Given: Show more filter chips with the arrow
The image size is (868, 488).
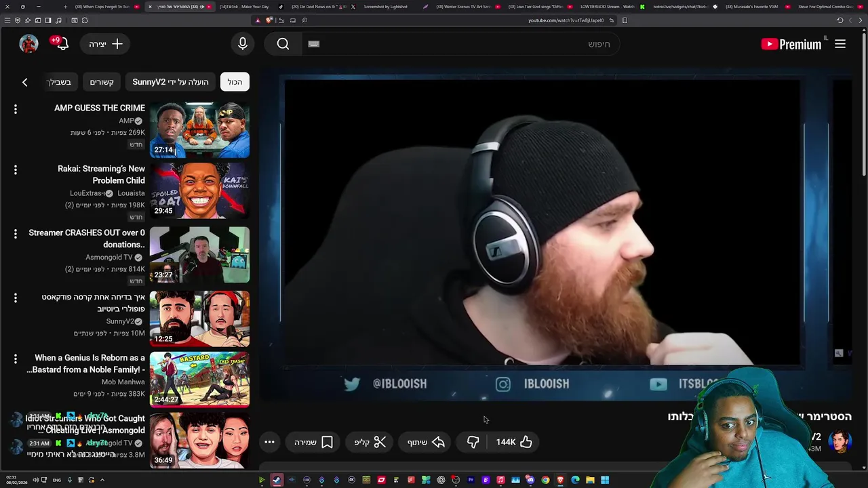Looking at the screenshot, I should point(25,82).
